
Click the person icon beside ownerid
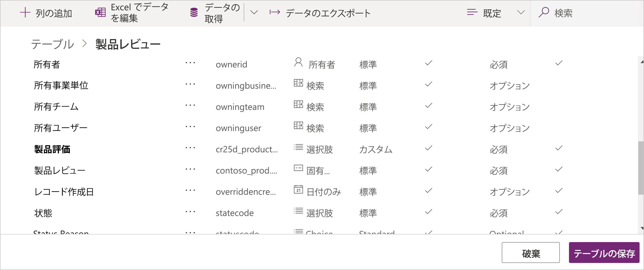click(x=298, y=62)
